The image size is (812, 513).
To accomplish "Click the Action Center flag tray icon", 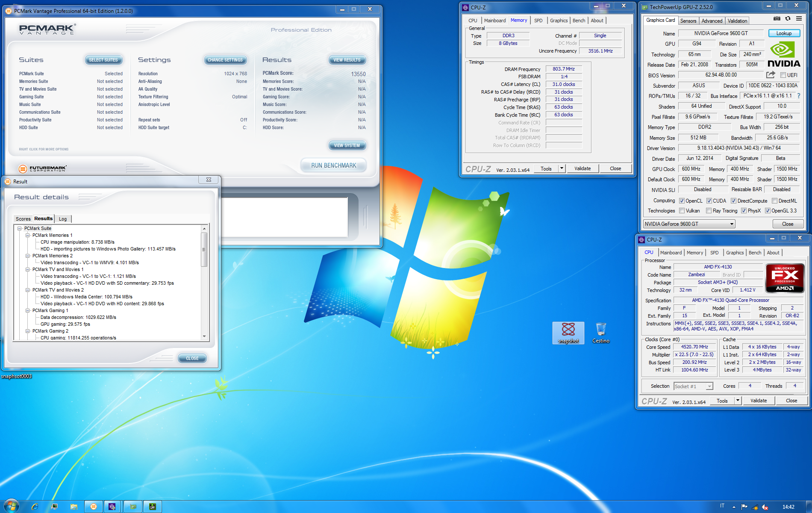I will [x=744, y=507].
